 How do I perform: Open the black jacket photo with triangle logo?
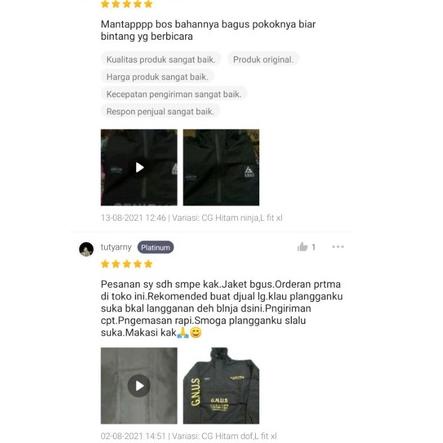[x=221, y=167]
